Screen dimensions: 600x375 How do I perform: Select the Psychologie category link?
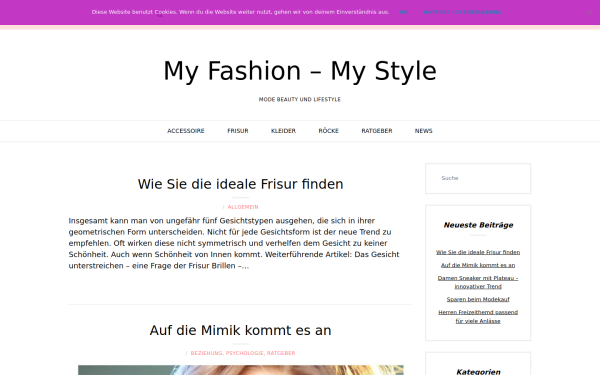tap(245, 353)
